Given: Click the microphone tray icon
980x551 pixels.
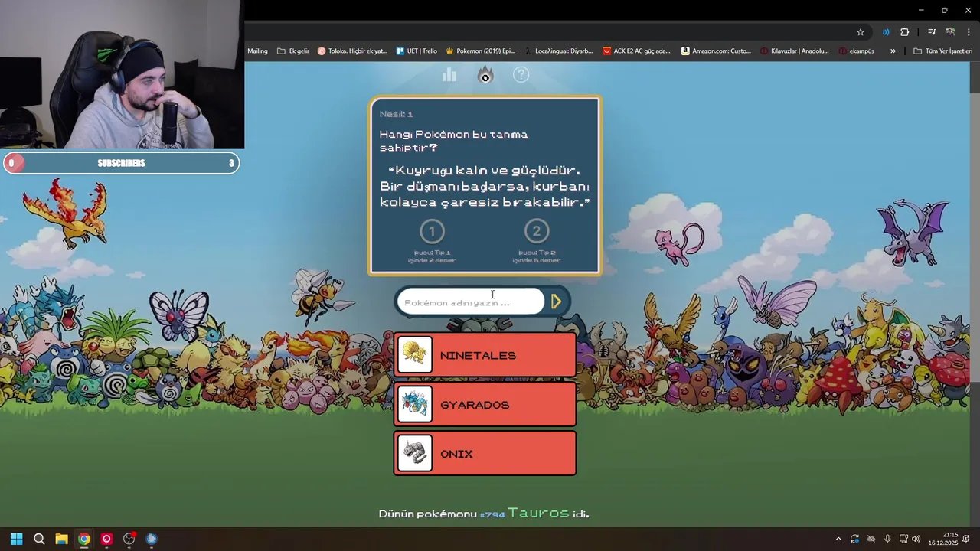Looking at the screenshot, I should [887, 540].
